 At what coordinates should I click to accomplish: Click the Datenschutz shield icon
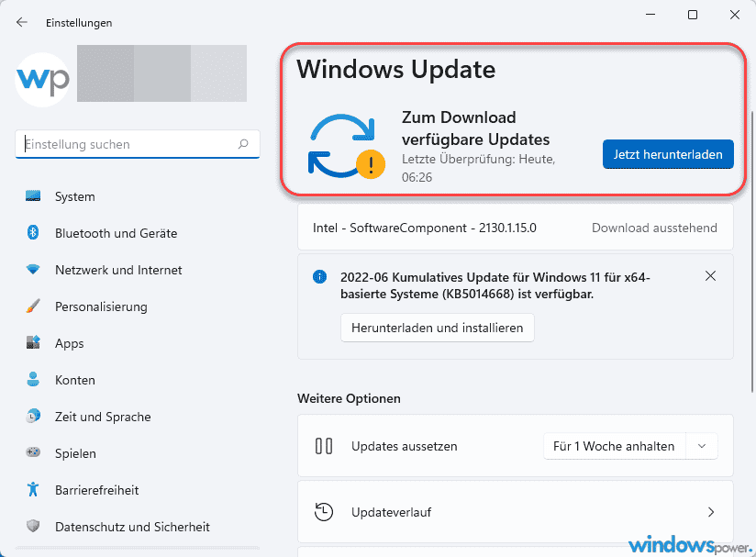click(33, 526)
